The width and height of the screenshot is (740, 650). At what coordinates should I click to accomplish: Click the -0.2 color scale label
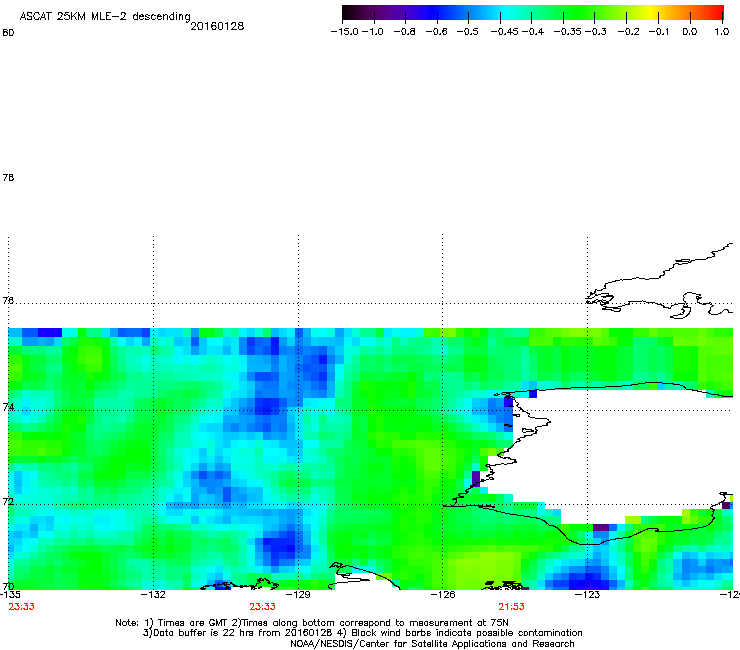[629, 32]
